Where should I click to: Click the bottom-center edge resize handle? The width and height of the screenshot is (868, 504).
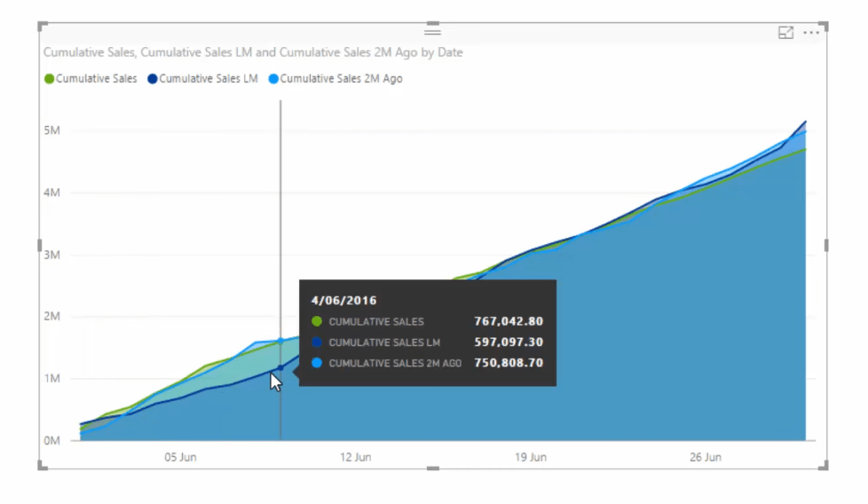pyautogui.click(x=433, y=468)
